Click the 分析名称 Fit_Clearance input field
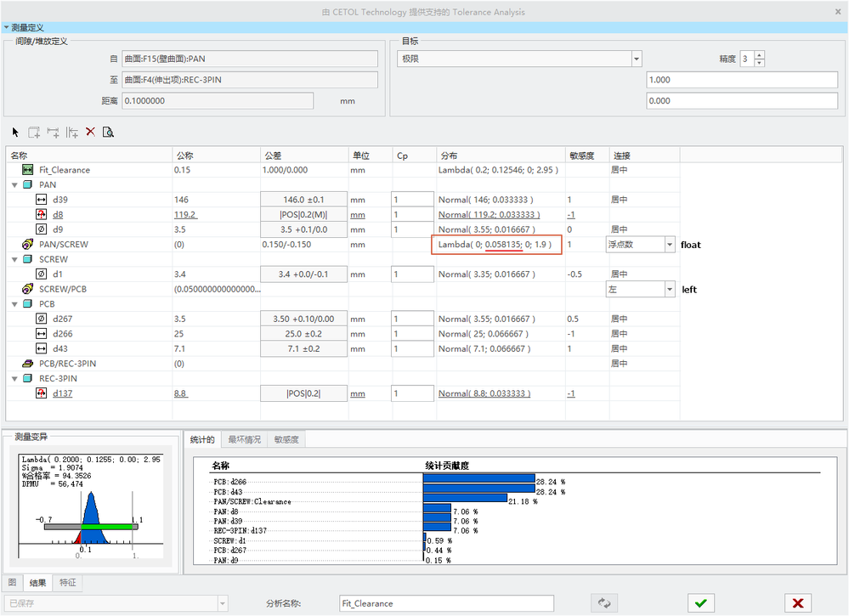Screen dimensions: 849x616 (x=446, y=603)
